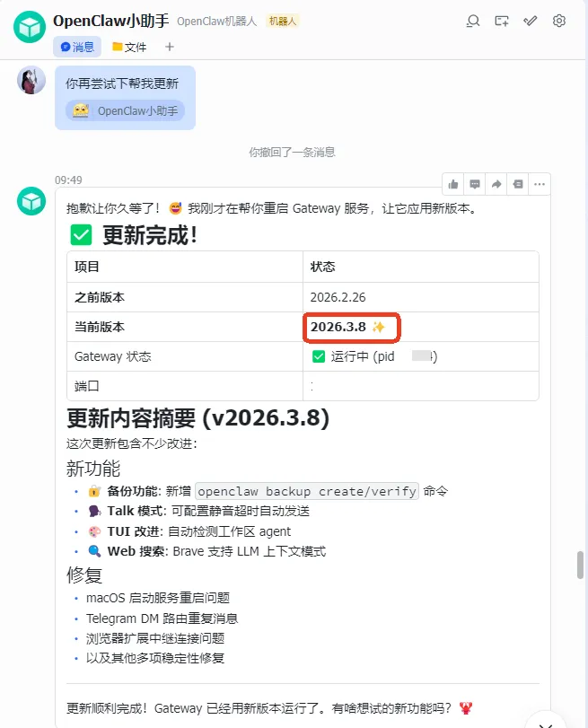This screenshot has height=728, width=588.
Task: Click the 2026.2.26 version cell
Action: 421,297
